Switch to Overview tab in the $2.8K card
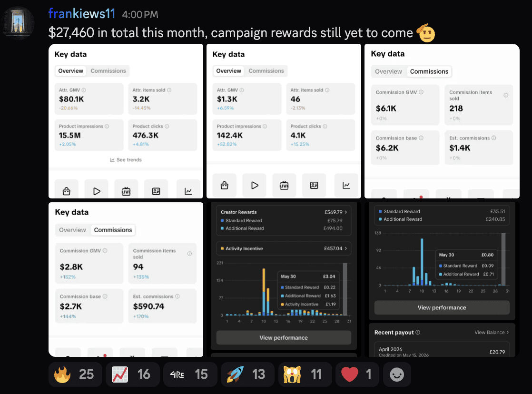This screenshot has width=532, height=394. pyautogui.click(x=73, y=230)
